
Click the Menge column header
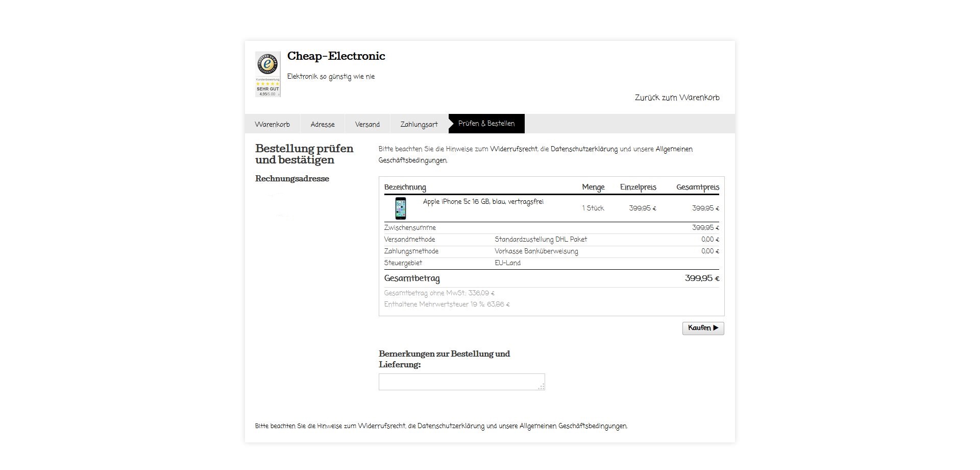pyautogui.click(x=593, y=187)
